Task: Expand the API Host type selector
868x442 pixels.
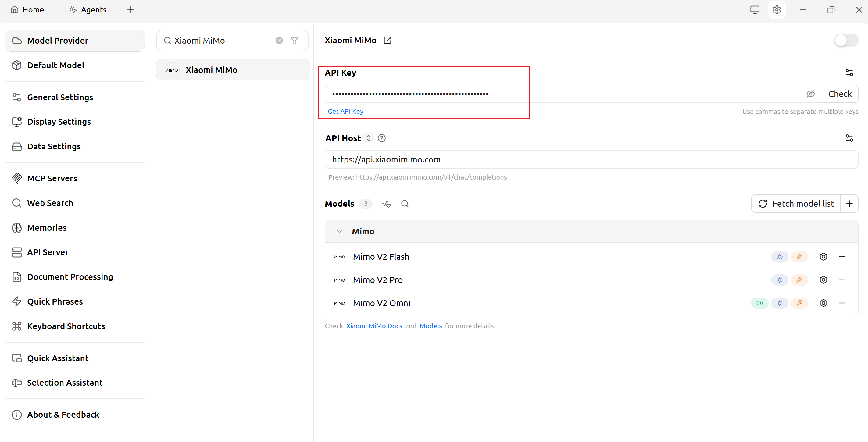Action: pos(369,138)
